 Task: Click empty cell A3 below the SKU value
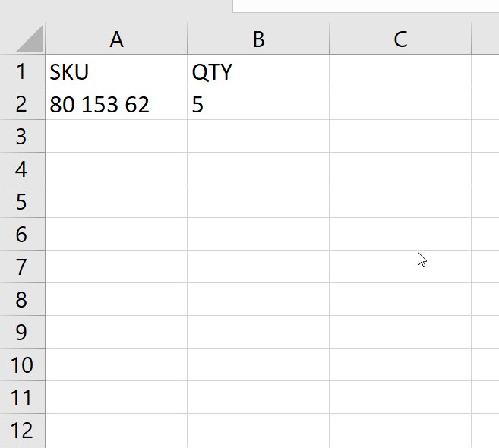[x=116, y=137]
